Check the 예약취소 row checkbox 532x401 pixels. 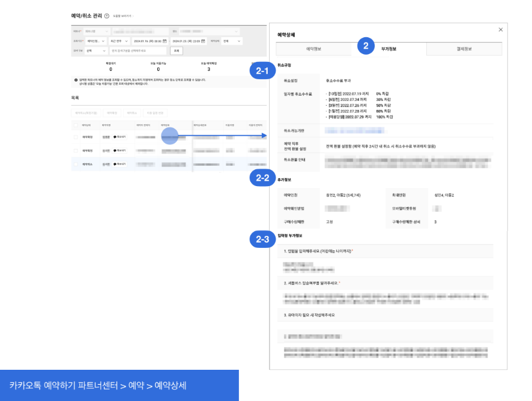tap(75, 164)
